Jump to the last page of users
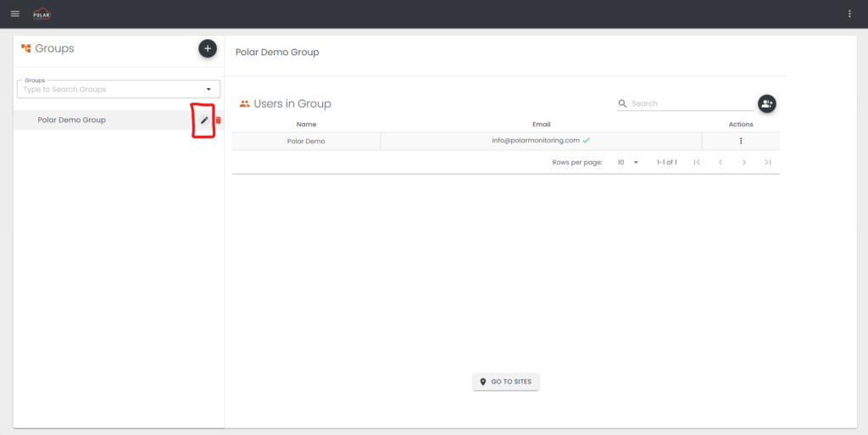868x435 pixels. click(767, 162)
